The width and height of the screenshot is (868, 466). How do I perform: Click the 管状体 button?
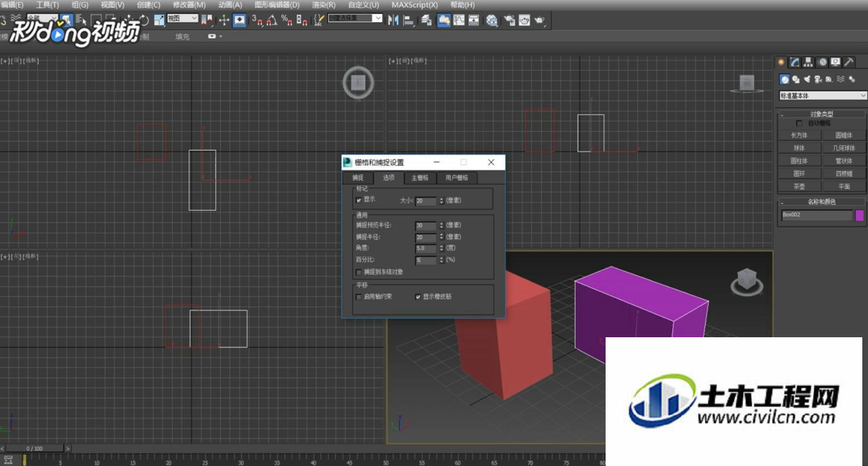click(x=844, y=161)
